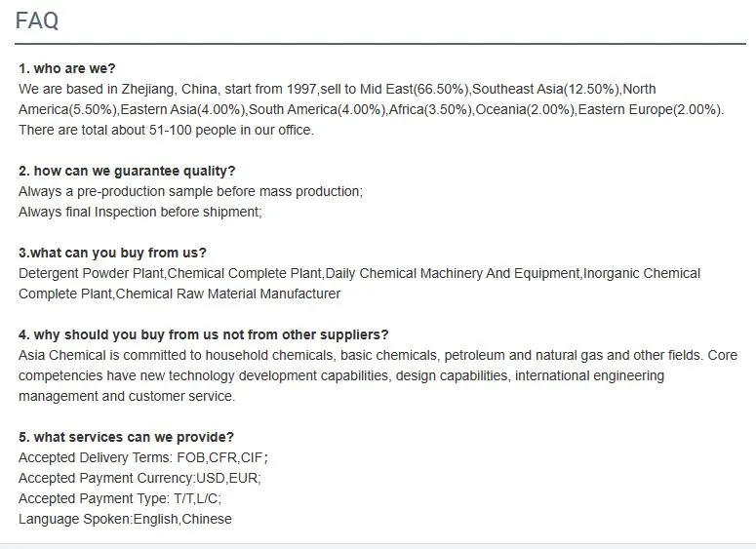Click the pre-production sample line
This screenshot has height=549, width=756.
190,191
